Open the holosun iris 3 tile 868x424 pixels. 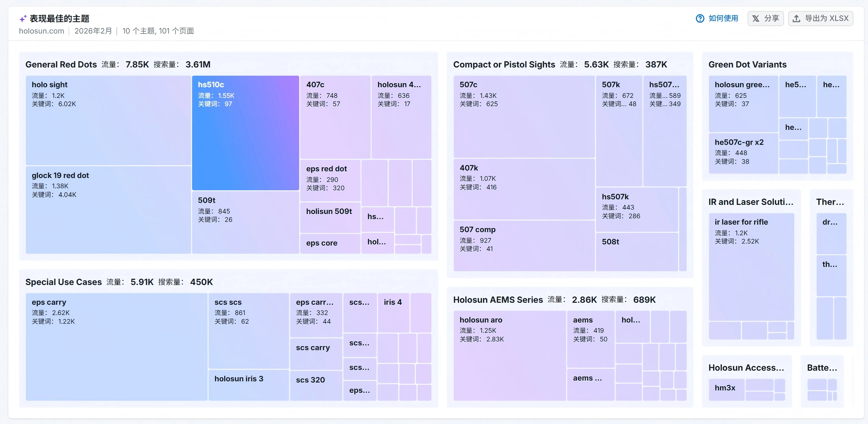coord(249,385)
